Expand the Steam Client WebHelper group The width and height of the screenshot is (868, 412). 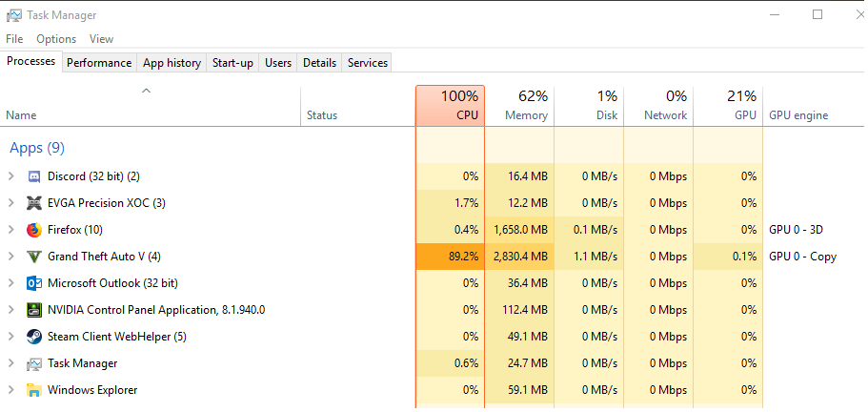(x=10, y=336)
